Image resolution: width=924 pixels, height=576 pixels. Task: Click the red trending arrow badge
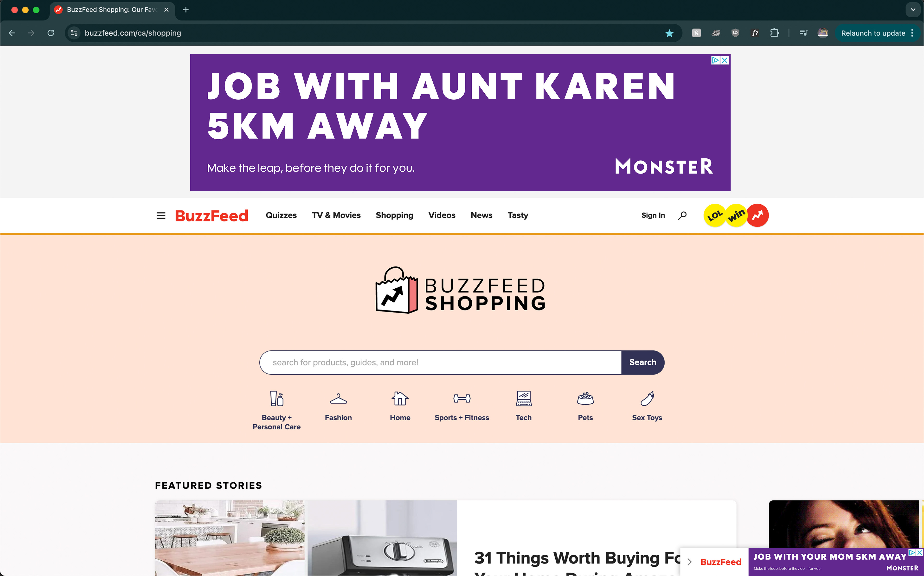pyautogui.click(x=758, y=216)
